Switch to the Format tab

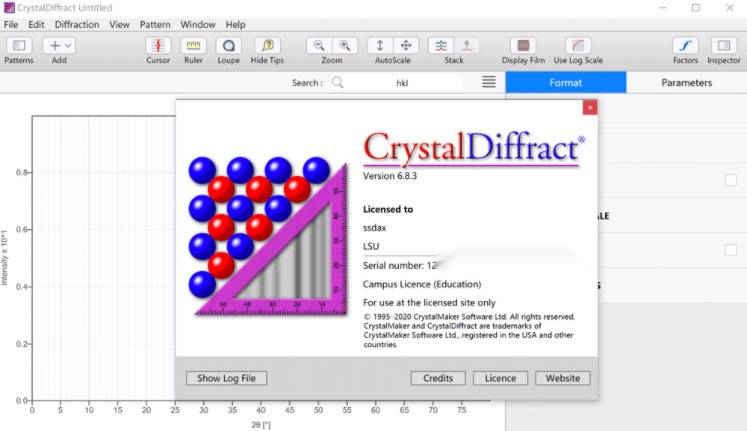(565, 82)
